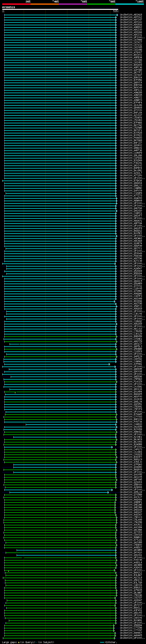Select the UniRef100_B8BVM9 label
The width and height of the screenshot is (146, 644).
(131, 337)
